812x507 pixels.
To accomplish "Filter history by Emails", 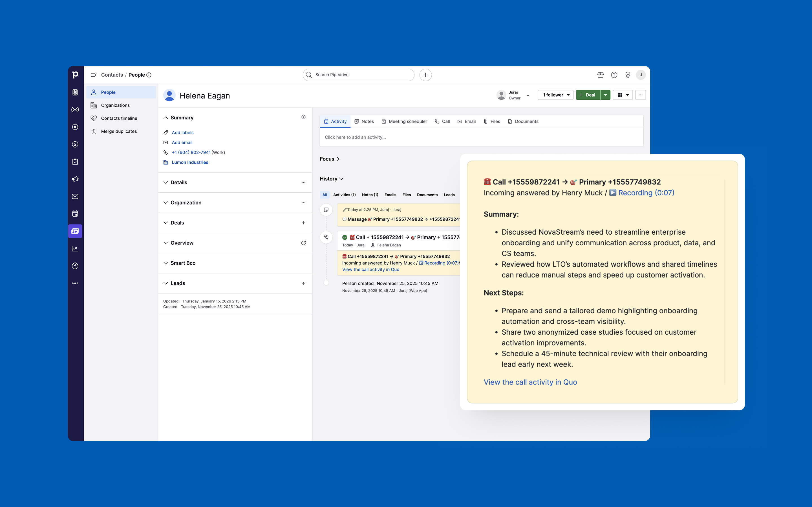I will coord(390,195).
